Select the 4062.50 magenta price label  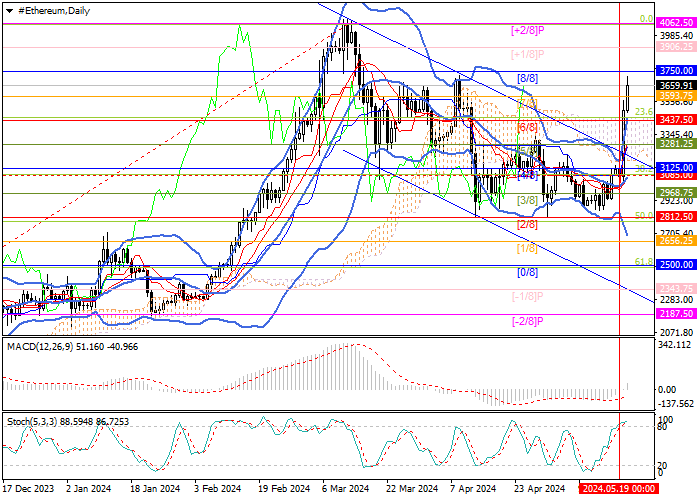pyautogui.click(x=677, y=22)
